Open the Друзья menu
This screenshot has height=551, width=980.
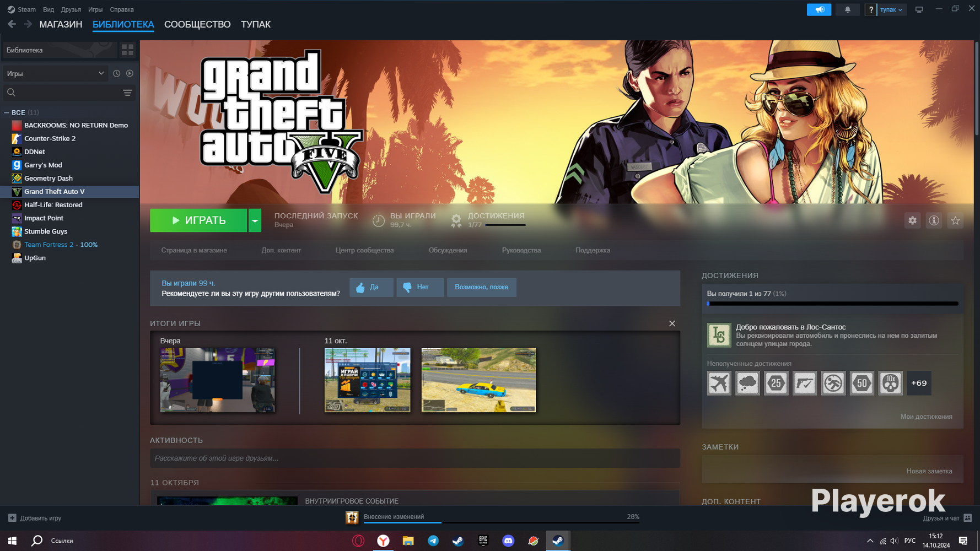point(71,9)
